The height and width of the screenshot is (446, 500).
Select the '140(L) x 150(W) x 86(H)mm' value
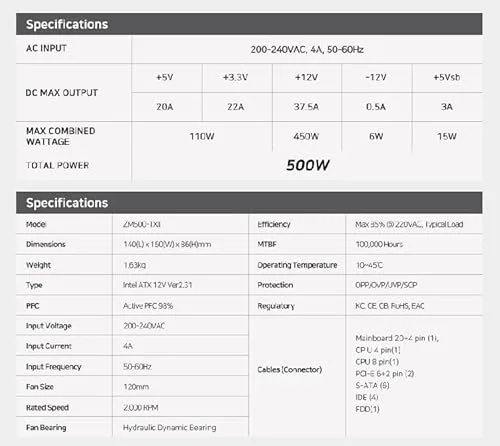[167, 244]
